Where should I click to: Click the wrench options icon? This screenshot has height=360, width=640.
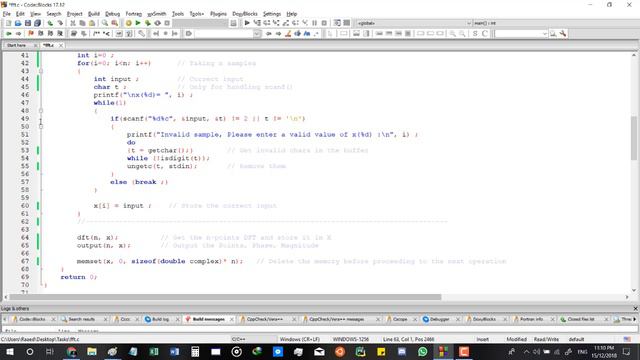pos(563,33)
